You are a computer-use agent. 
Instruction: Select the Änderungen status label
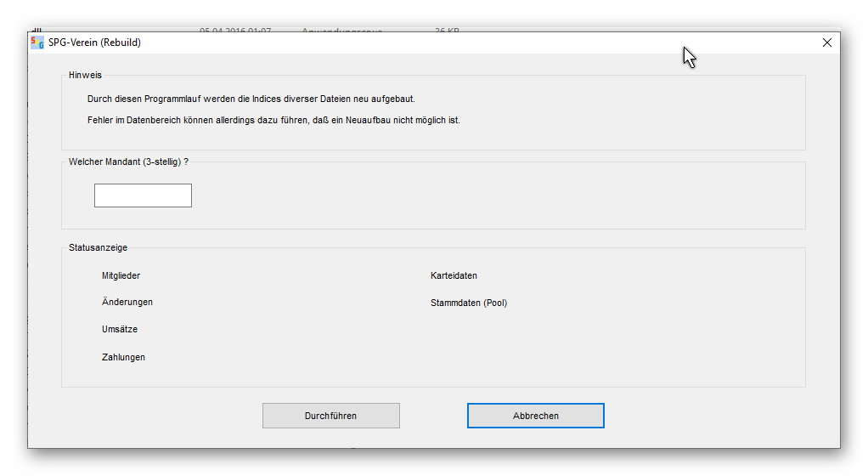[x=127, y=303]
